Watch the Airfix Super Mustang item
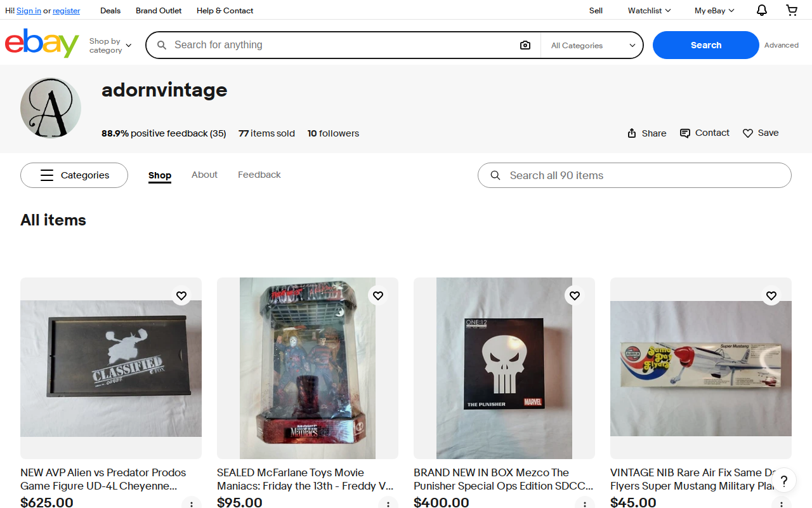812x508 pixels. click(x=771, y=295)
